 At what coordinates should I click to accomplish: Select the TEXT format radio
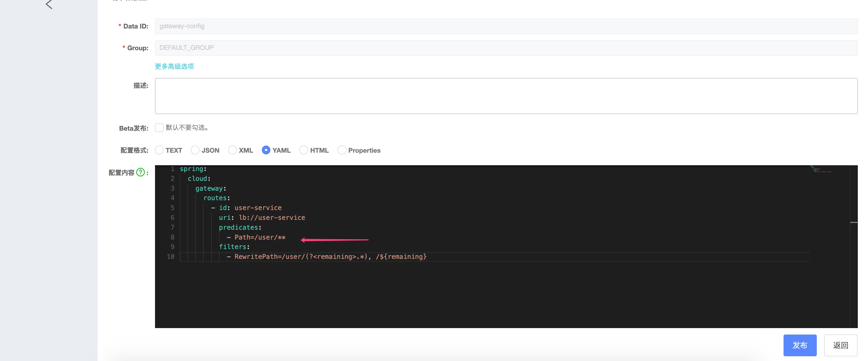point(159,150)
